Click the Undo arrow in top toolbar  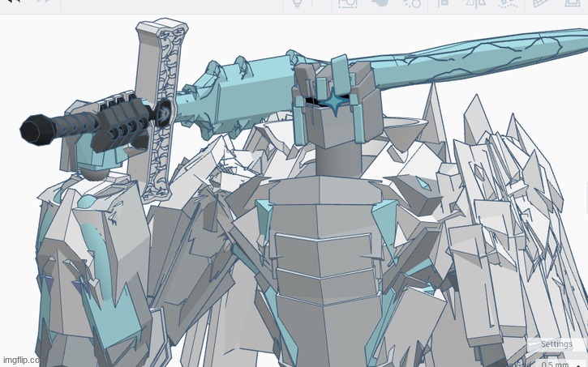pos(13,2)
